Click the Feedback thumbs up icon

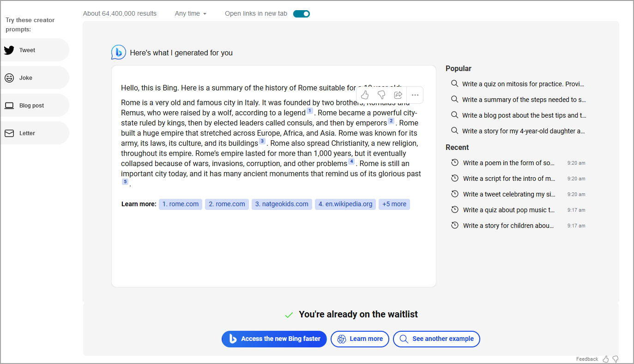[606, 359]
